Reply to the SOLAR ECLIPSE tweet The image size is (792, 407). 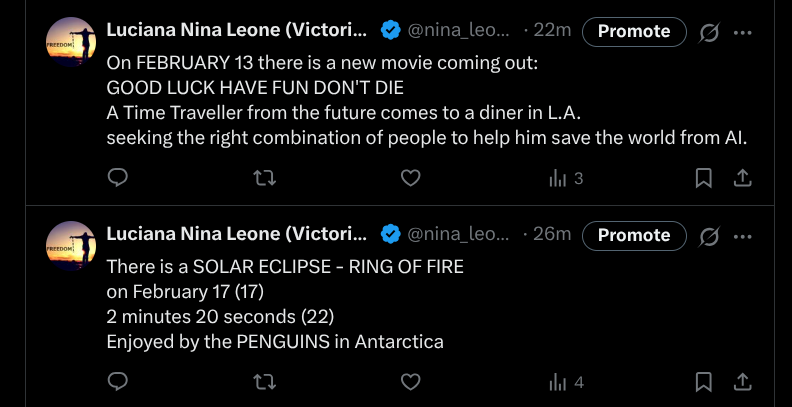coord(118,382)
